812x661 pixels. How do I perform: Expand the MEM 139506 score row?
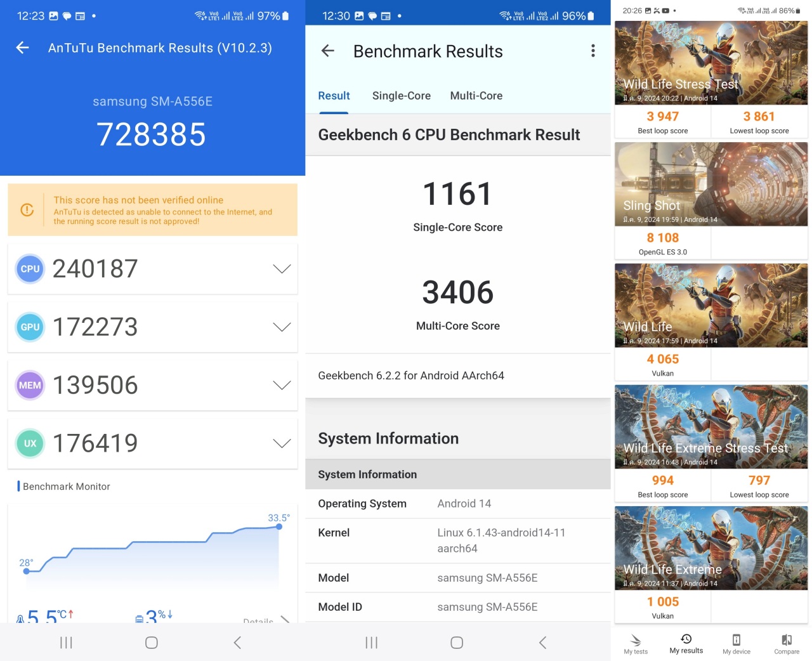[152, 385]
